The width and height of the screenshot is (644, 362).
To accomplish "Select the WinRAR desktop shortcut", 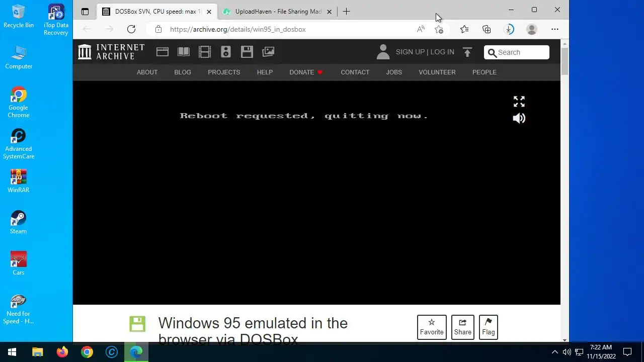I will pyautogui.click(x=18, y=181).
